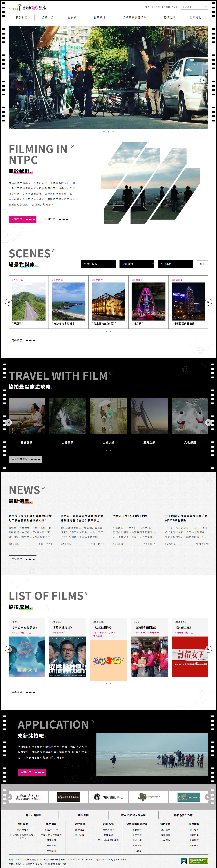The width and height of the screenshot is (217, 868).
Task: Open 影視新訊 in main navigation
Action: (74, 17)
